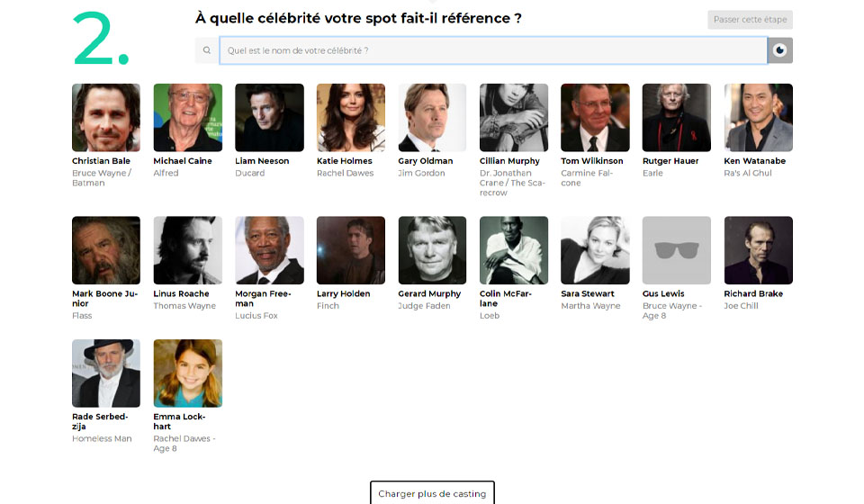The width and height of the screenshot is (864, 504).
Task: Select Christian Bale's photo
Action: click(106, 118)
